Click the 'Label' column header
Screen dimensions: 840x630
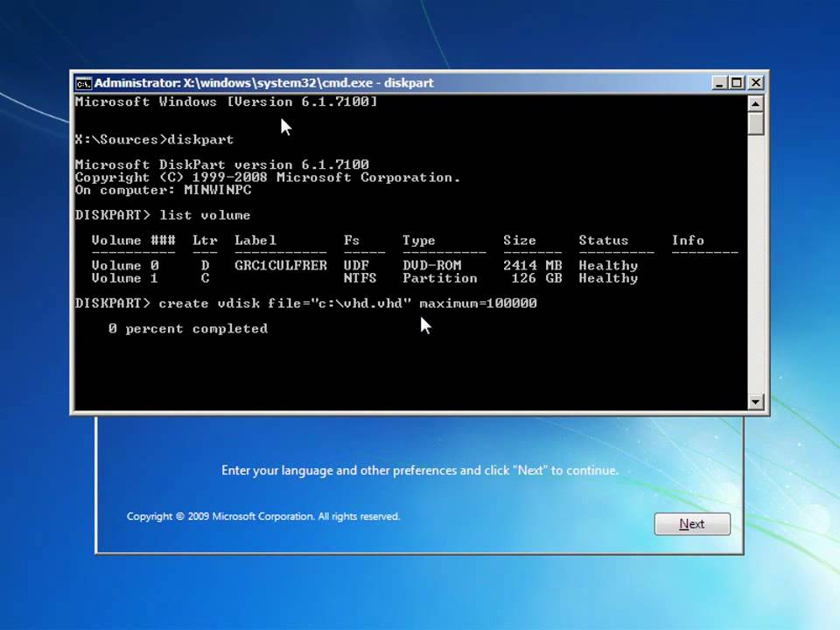pos(255,241)
